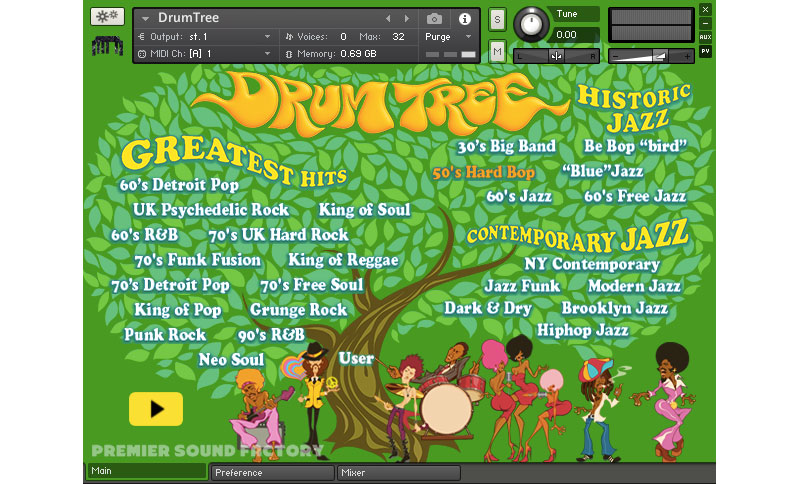Expand the DrumTree instrument header arrow
Viewport: 800px width, 484px height.
coord(145,18)
